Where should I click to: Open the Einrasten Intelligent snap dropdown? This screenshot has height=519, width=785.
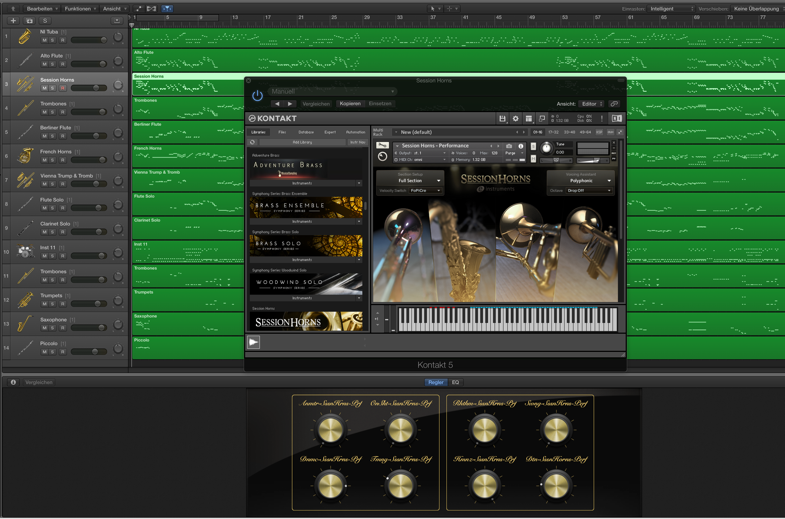(671, 9)
